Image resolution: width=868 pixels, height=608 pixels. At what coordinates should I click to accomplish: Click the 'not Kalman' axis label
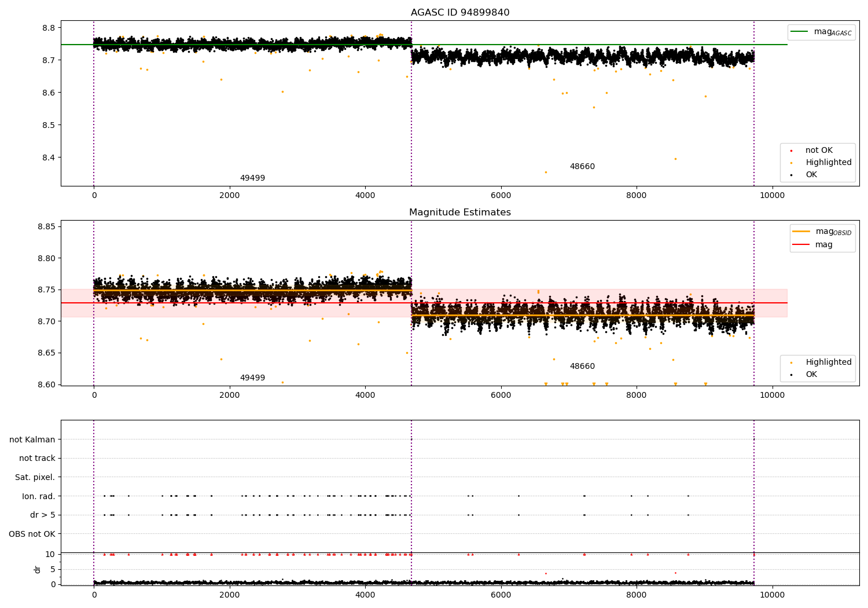[x=32, y=439]
